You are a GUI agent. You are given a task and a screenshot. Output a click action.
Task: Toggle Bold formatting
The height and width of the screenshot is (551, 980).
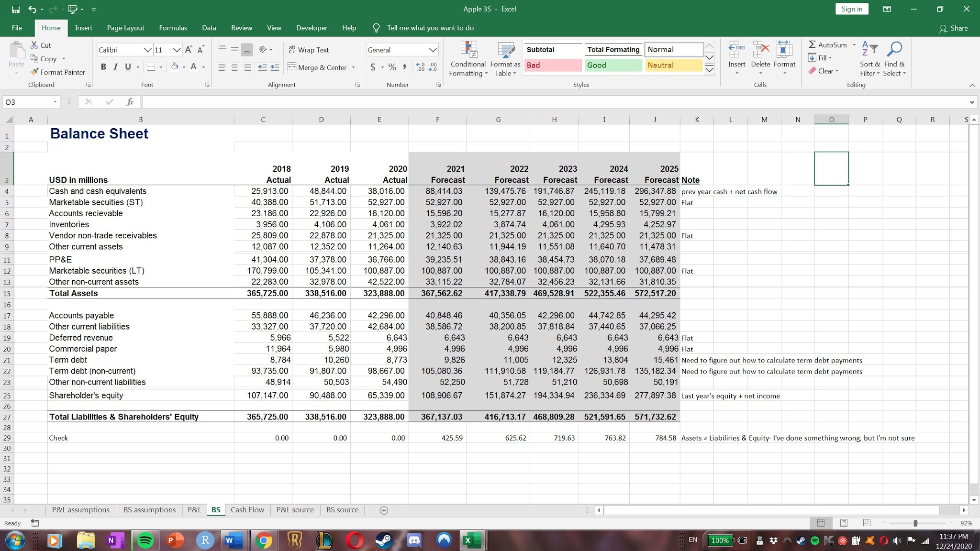point(103,67)
